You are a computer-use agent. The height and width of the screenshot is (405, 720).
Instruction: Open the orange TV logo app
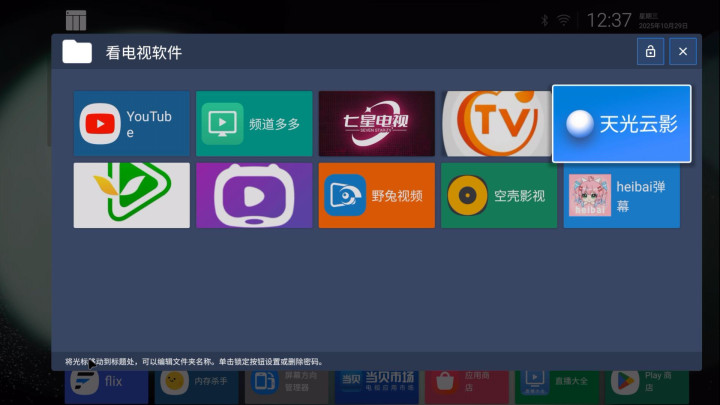(496, 124)
